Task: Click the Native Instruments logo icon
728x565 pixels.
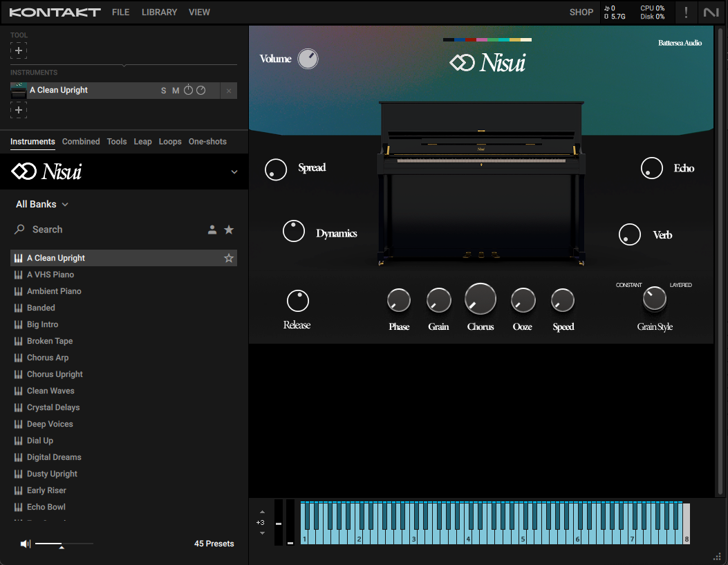Action: tap(711, 12)
